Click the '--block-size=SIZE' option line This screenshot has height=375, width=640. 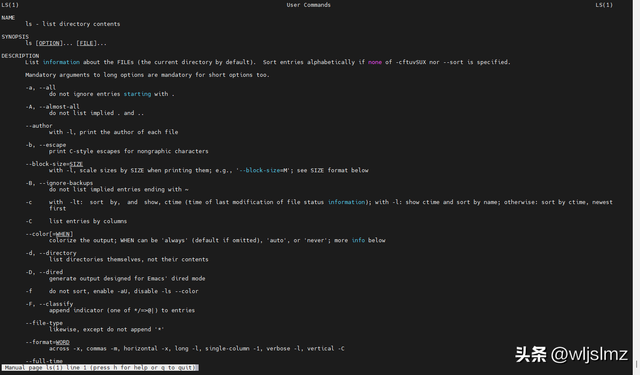click(x=54, y=164)
